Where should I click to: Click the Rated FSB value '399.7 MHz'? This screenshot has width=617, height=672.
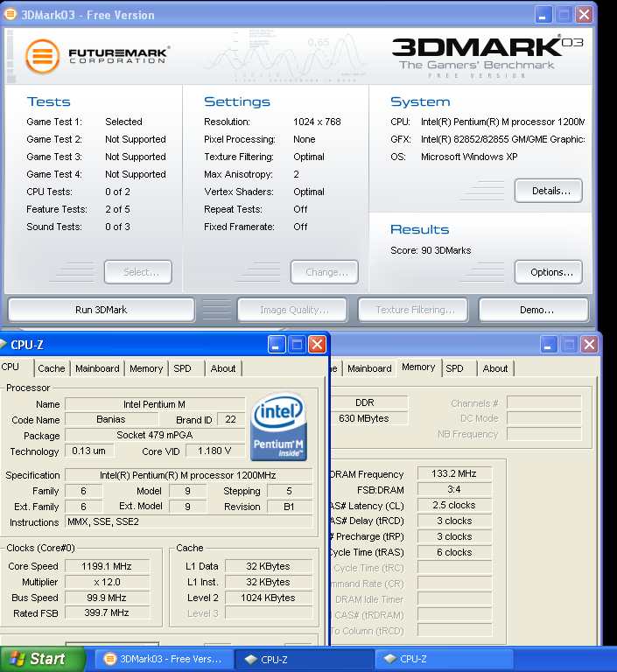pyautogui.click(x=107, y=613)
